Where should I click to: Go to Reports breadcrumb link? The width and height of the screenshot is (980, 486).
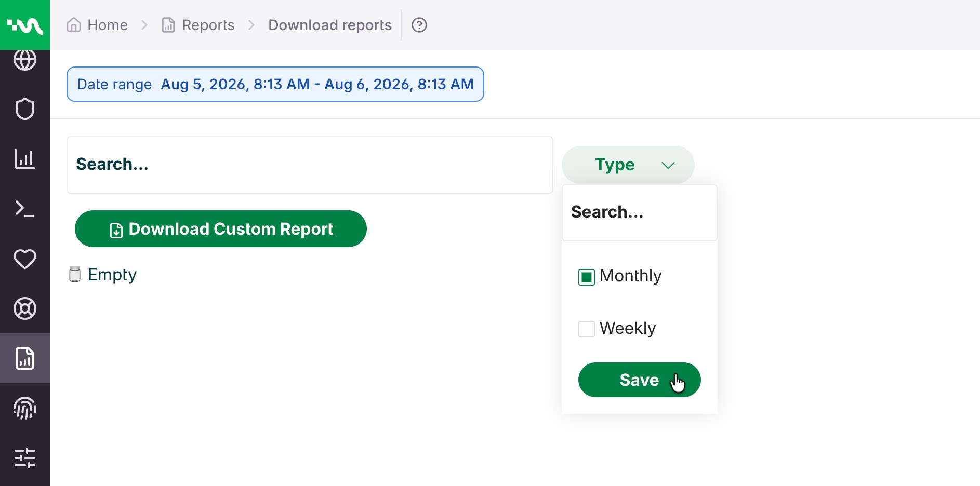[x=208, y=25]
